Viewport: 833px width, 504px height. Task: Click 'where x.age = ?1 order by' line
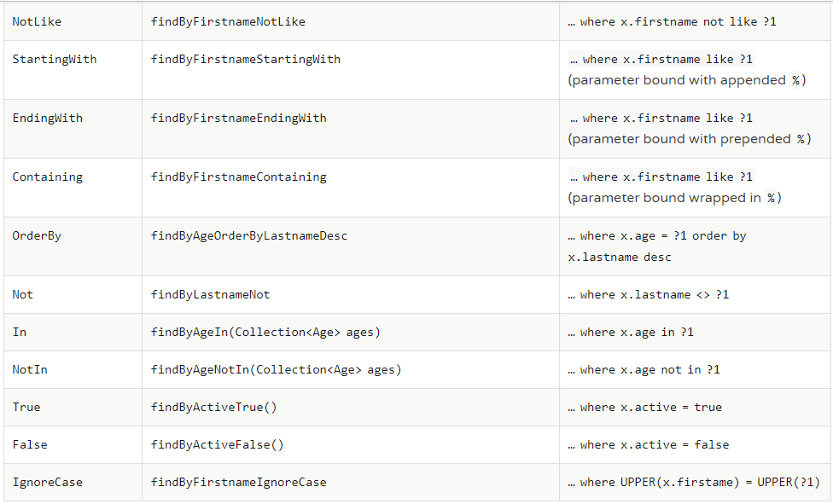click(x=663, y=236)
